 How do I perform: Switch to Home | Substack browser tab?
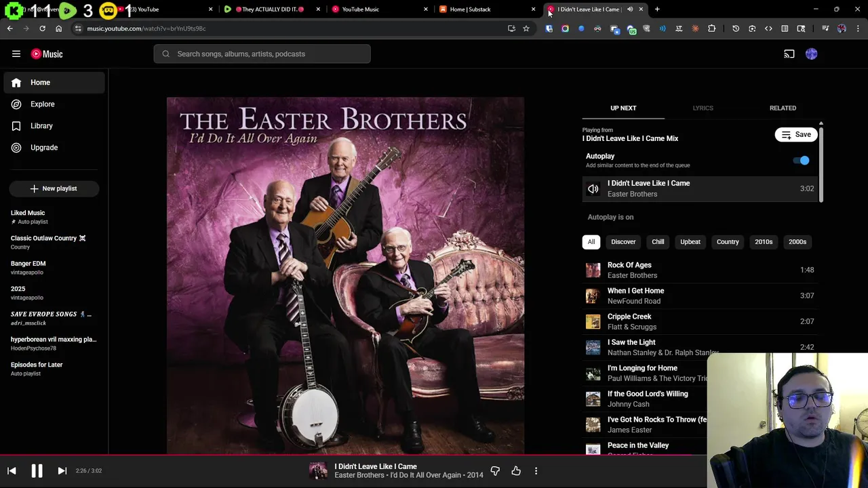488,9
